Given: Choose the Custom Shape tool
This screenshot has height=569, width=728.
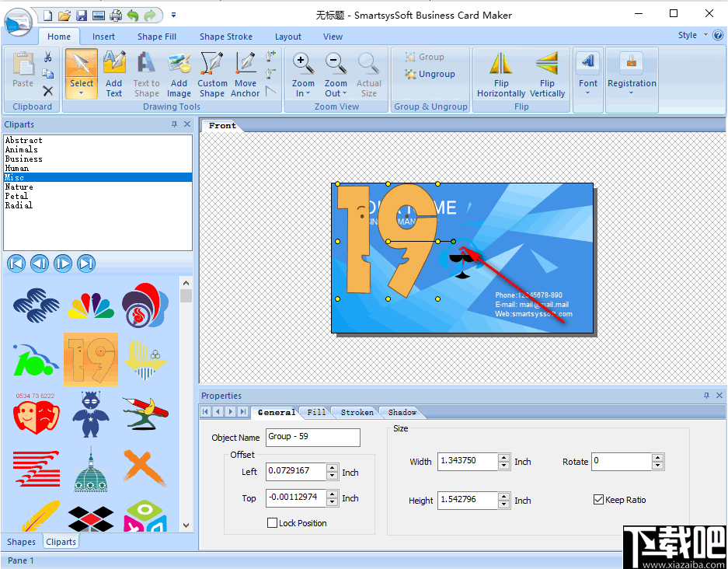Looking at the screenshot, I should pyautogui.click(x=211, y=74).
